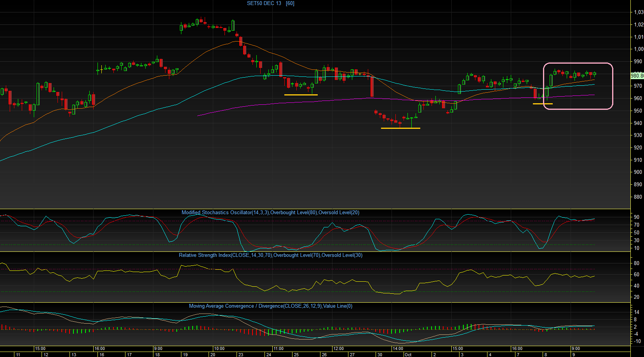Click date 25 on the date axis

point(296,355)
